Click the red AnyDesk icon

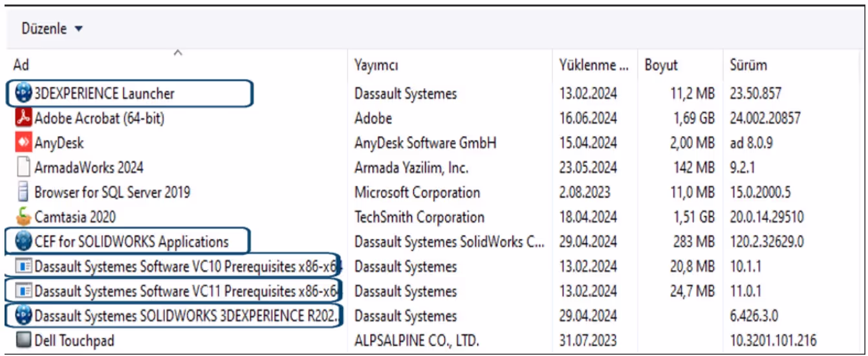pyautogui.click(x=23, y=142)
